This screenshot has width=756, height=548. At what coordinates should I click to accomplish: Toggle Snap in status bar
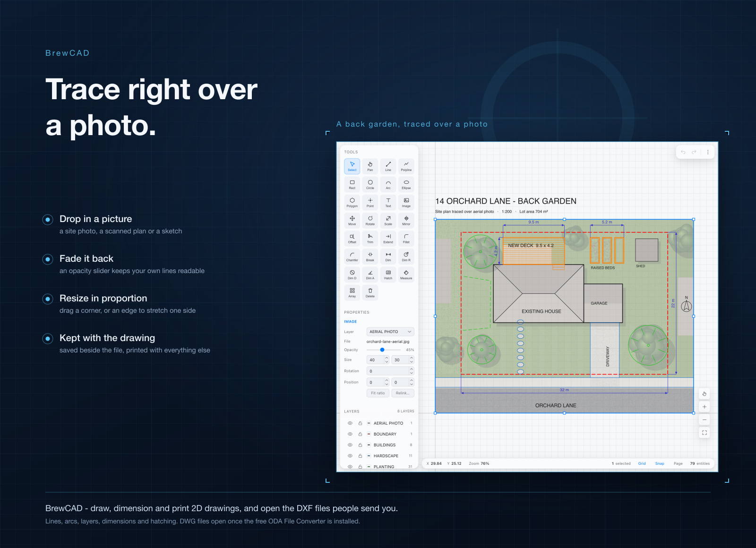coord(660,463)
